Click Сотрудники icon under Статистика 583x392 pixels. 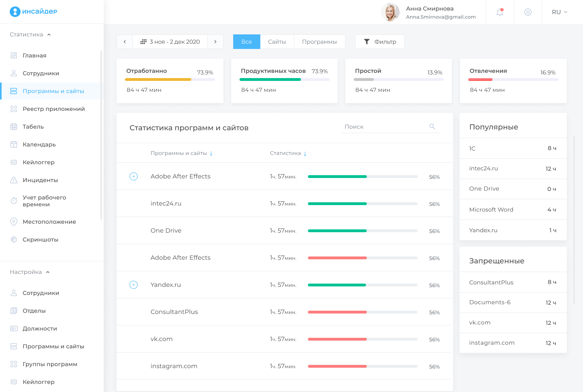point(14,73)
